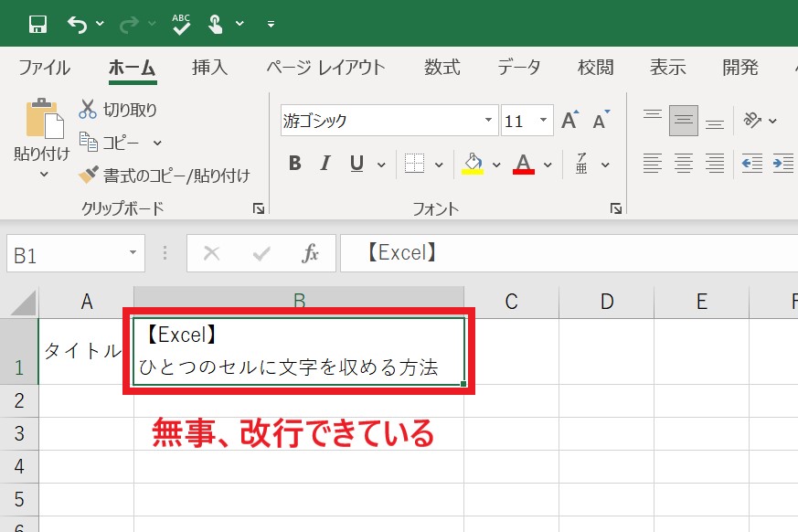
Task: Open the borders dropdown arrow
Action: pyautogui.click(x=439, y=165)
